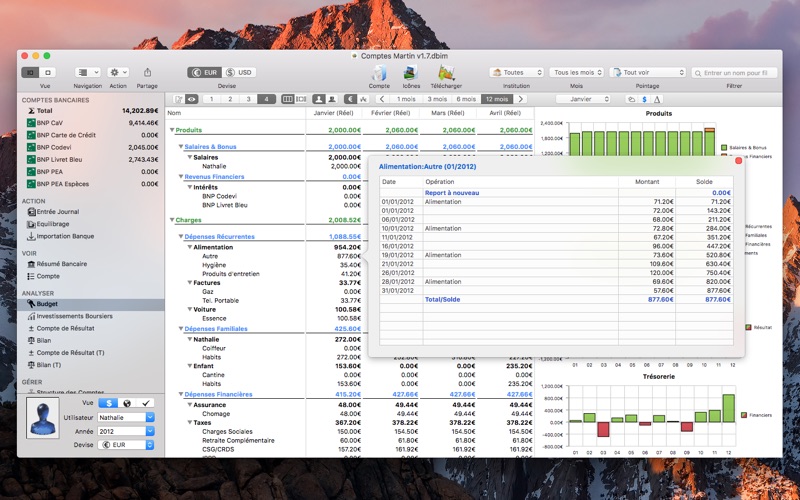800x500 pixels.
Task: Collapse the Produits tree row
Action: 172,130
